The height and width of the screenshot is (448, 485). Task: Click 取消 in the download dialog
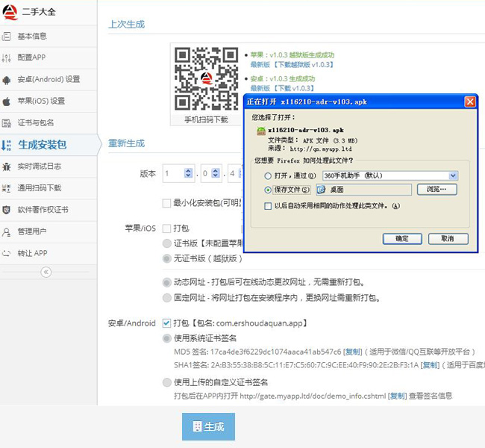click(x=448, y=239)
